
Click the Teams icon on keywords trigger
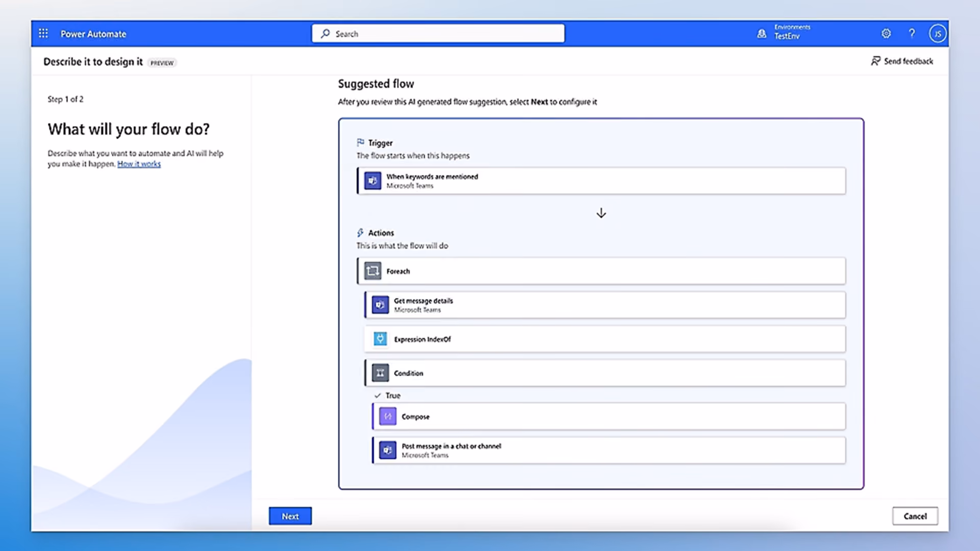point(373,181)
